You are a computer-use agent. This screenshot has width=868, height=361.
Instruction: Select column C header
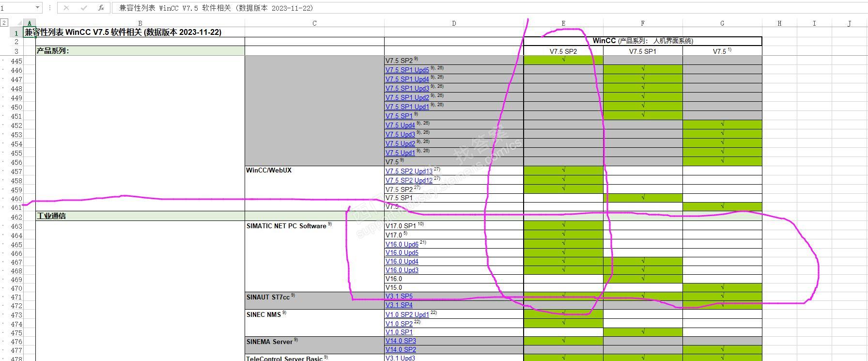pyautogui.click(x=314, y=23)
